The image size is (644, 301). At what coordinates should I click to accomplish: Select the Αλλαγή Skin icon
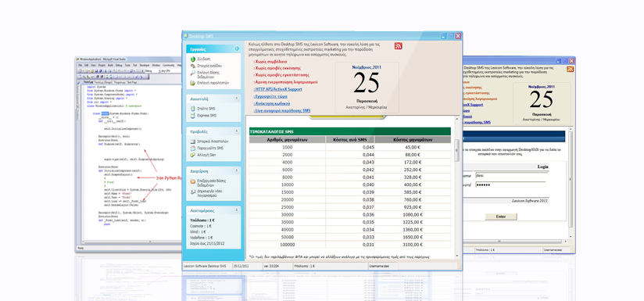pyautogui.click(x=193, y=156)
